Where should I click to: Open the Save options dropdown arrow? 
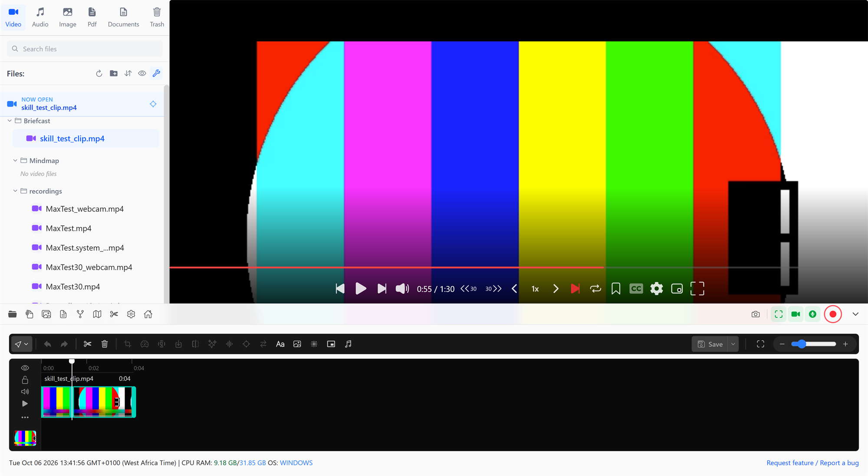(733, 344)
